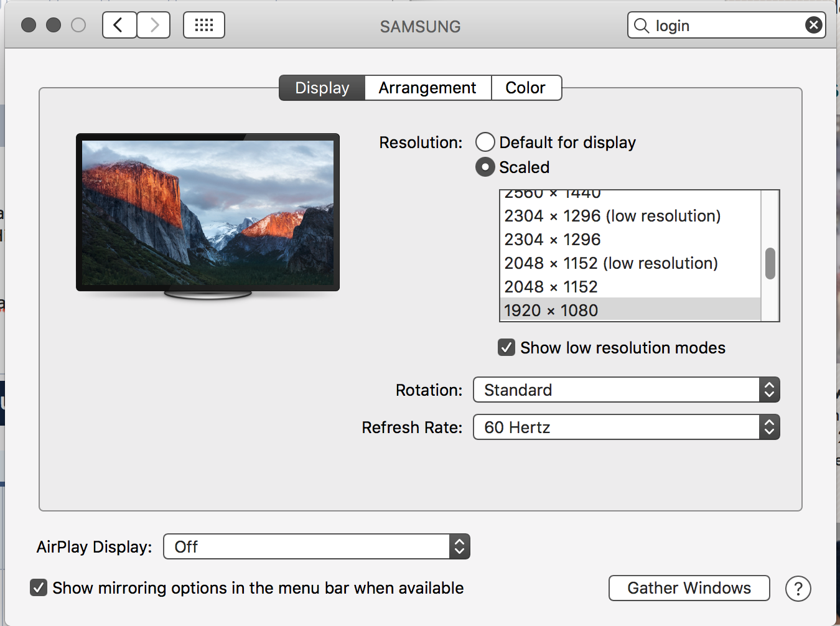
Task: Minimize the SAMSUNG preferences window
Action: pyautogui.click(x=54, y=25)
